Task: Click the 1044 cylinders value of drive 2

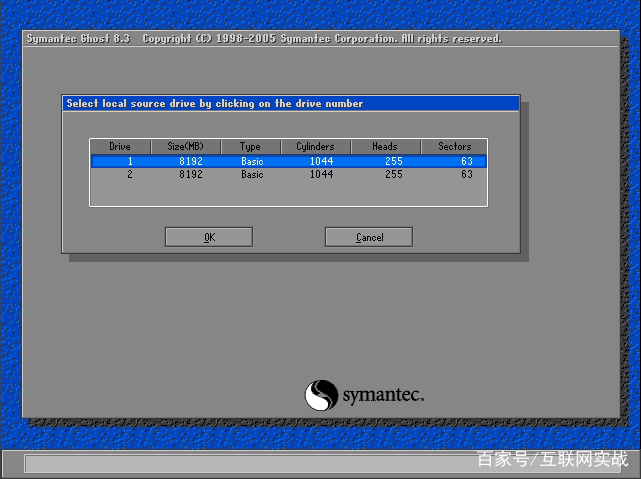Action: 321,175
